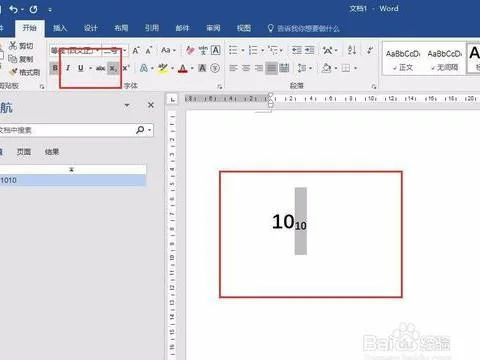Open Borders dropdown arrow

tap(356, 68)
